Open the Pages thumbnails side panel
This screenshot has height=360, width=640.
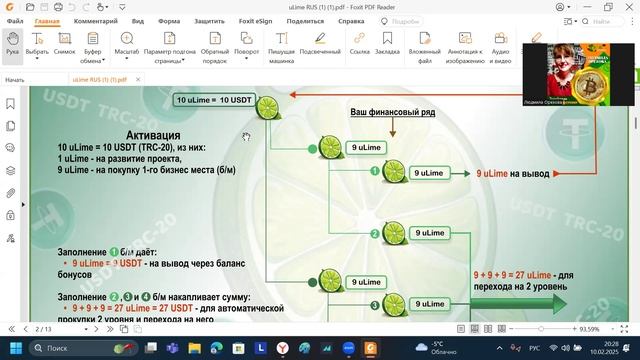11,126
